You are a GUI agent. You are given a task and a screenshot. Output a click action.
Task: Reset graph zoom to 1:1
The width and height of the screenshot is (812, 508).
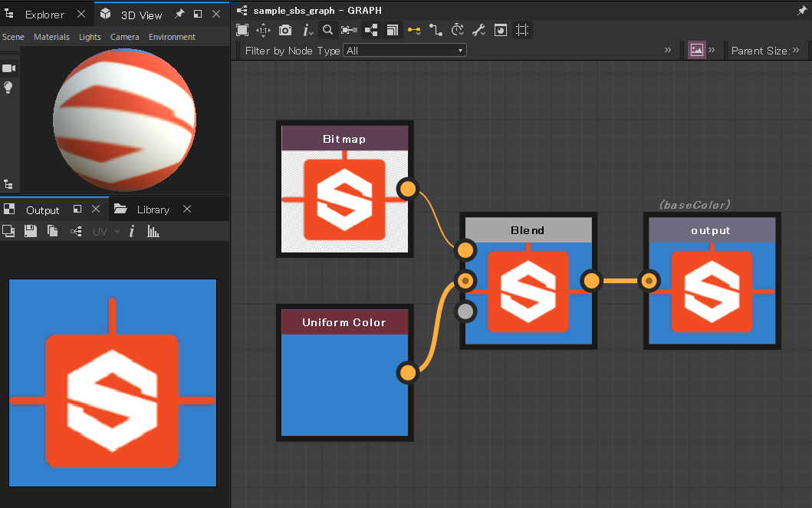[263, 30]
